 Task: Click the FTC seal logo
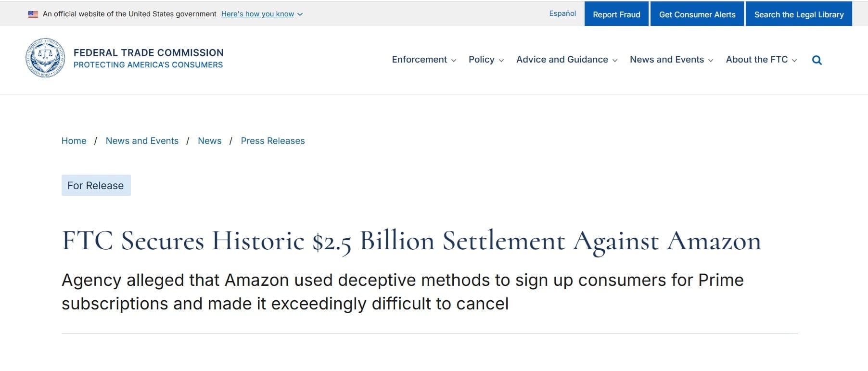(x=45, y=58)
